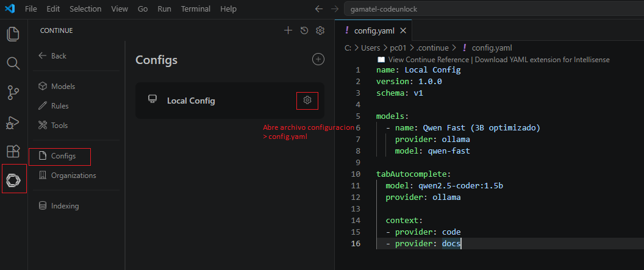Open the Extensions view
Viewport: 644px width, 270px height.
click(13, 151)
